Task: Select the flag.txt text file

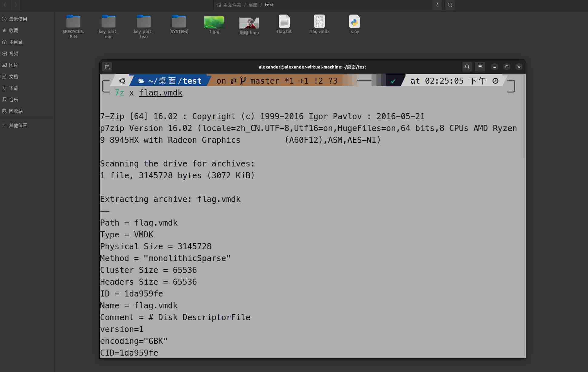Action: [284, 22]
